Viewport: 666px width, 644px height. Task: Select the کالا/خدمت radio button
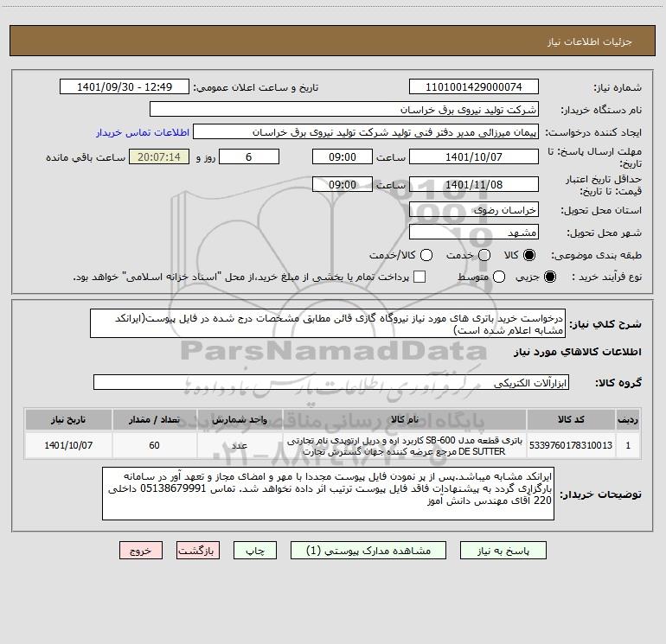(x=426, y=255)
